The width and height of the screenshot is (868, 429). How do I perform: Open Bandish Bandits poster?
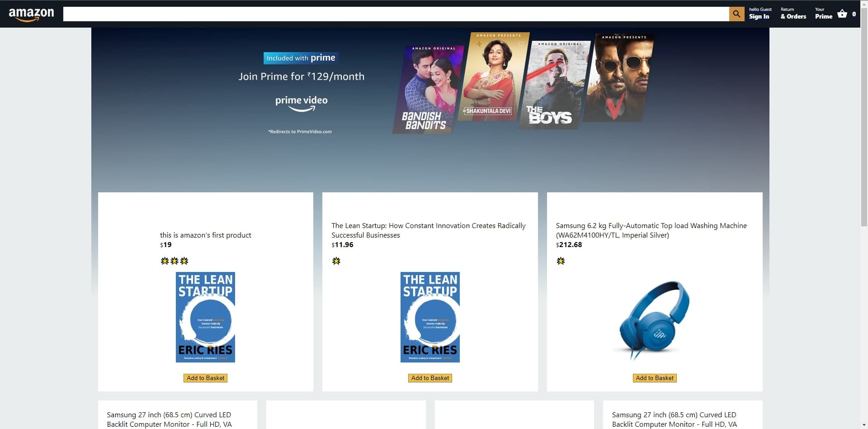(x=427, y=89)
